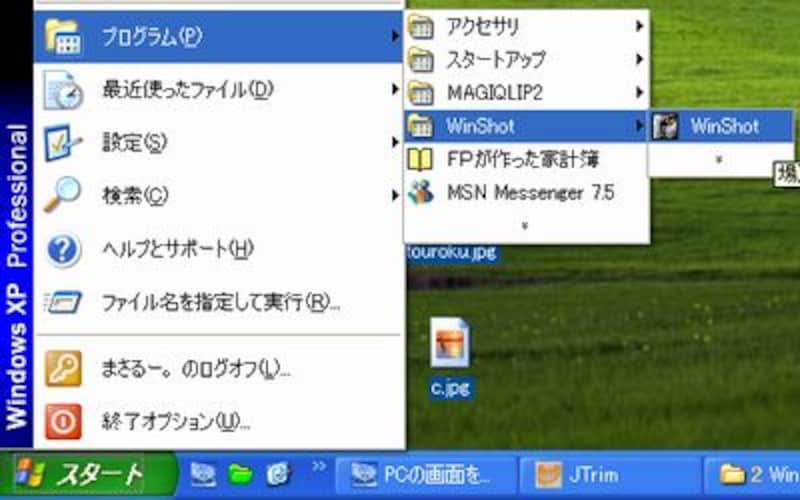The image size is (800, 500).
Task: Click the WinShot folder icon
Action: pos(421,126)
